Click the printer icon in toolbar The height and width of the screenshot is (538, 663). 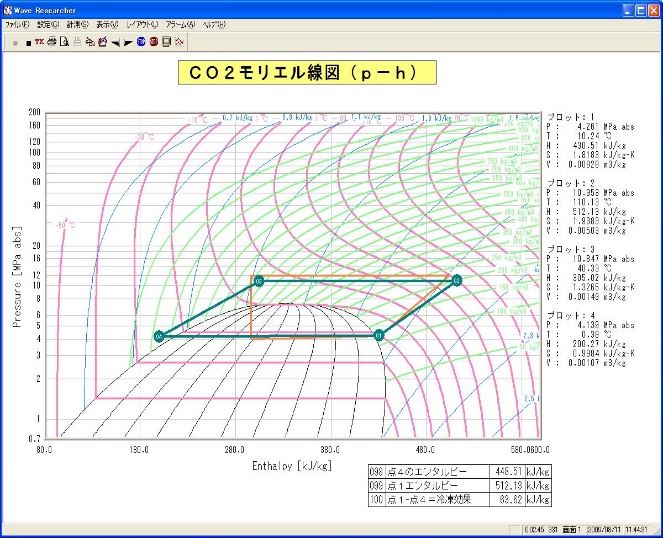pyautogui.click(x=52, y=41)
